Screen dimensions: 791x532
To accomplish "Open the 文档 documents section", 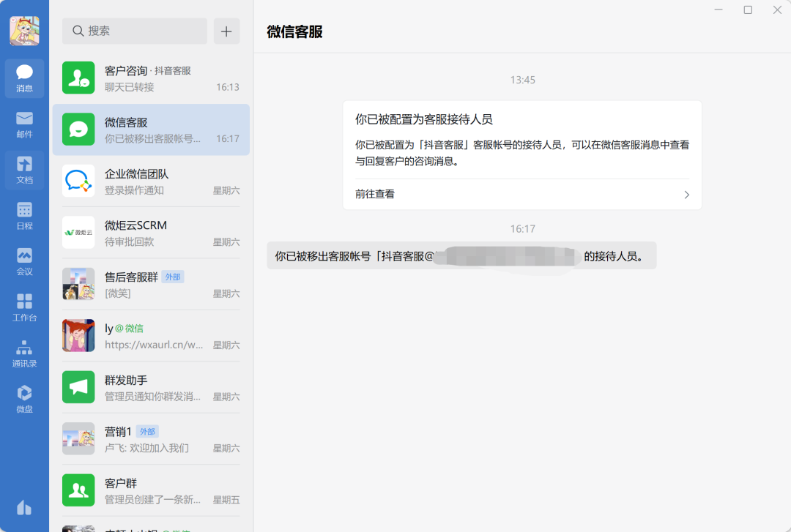I will pos(24,170).
